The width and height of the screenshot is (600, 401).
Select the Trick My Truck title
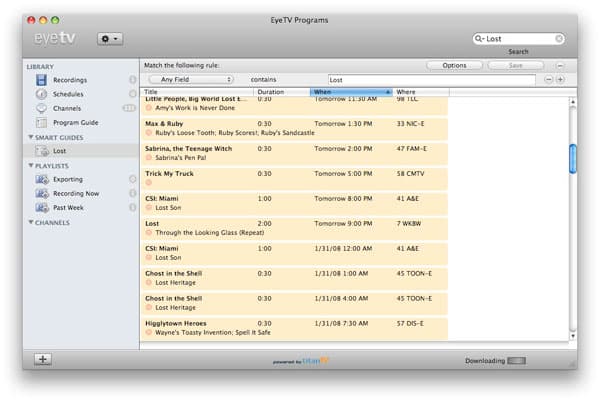[x=169, y=173]
